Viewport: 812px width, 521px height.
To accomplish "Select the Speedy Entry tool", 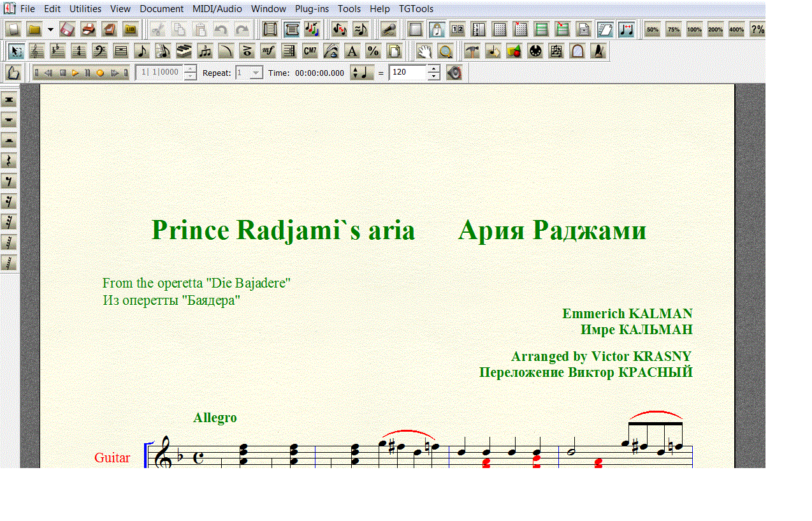I will tap(163, 51).
